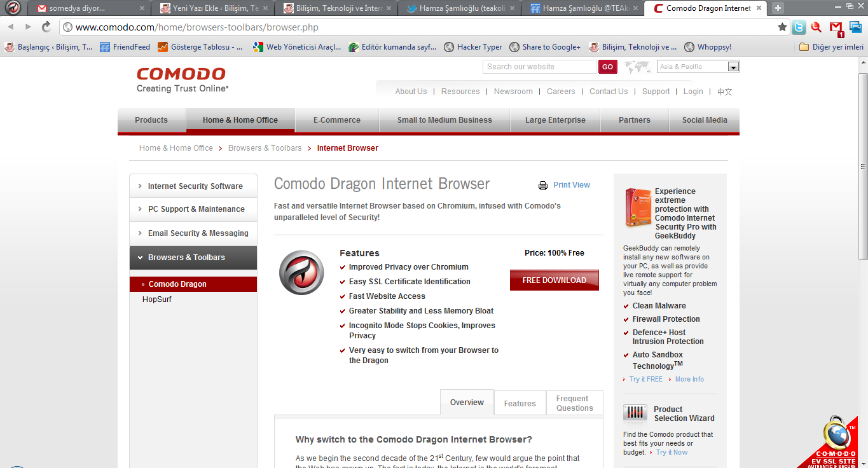This screenshot has width=868, height=468.
Task: Open the Share to Google+ bookmark
Action: coord(545,46)
